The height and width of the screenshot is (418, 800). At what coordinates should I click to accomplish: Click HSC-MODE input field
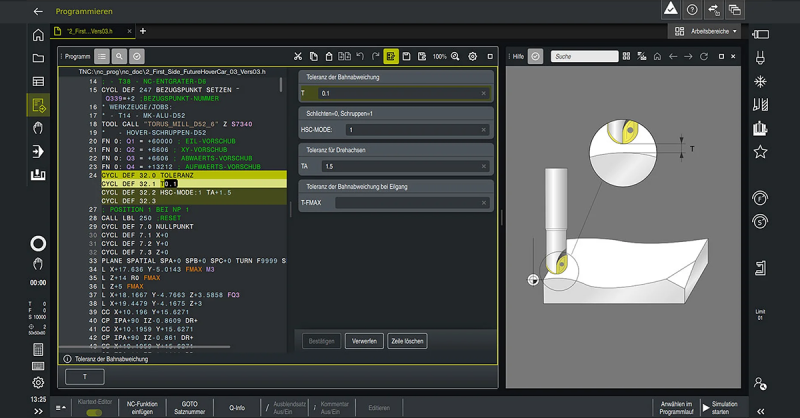click(x=417, y=130)
